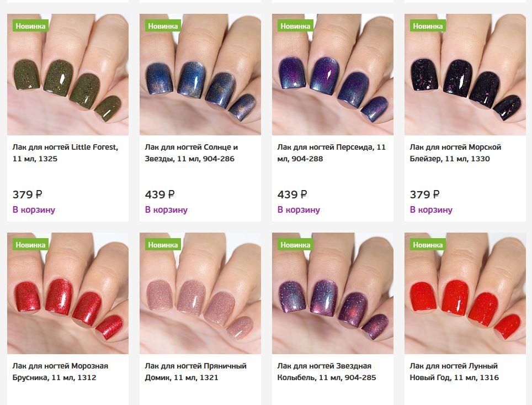Viewport: 532px width, 405px height.
Task: Open Солнце и Звезды 904-286 title link
Action: point(191,153)
